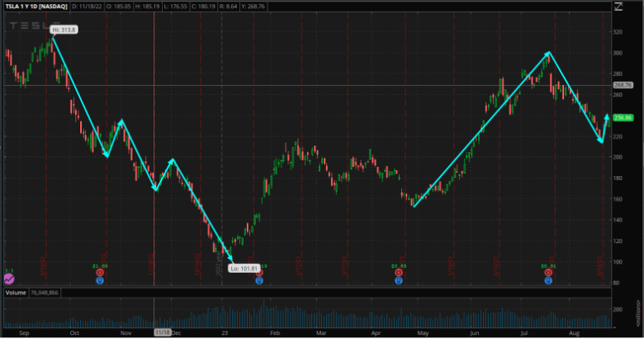
Task: Select the C: 180.19 close value
Action: [x=204, y=7]
